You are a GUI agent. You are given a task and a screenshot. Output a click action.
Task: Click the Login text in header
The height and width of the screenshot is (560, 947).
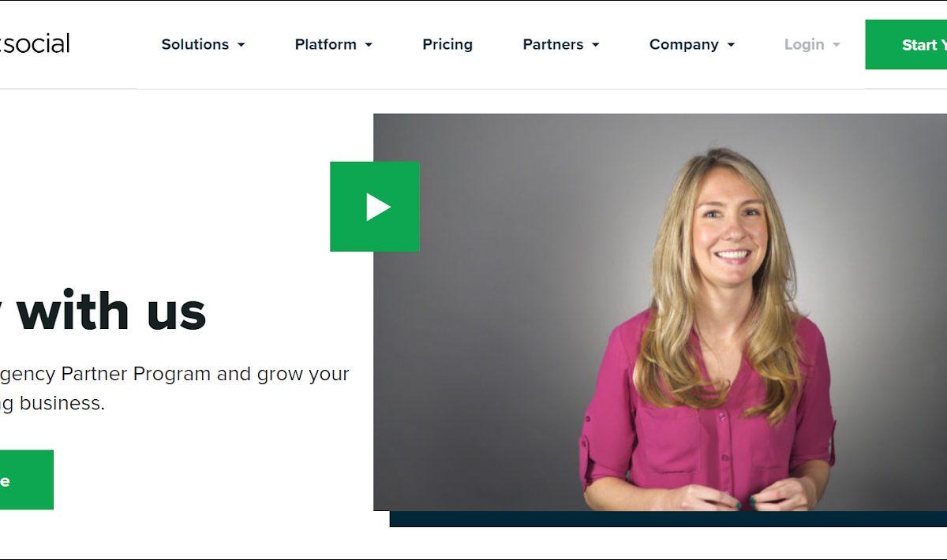(804, 44)
